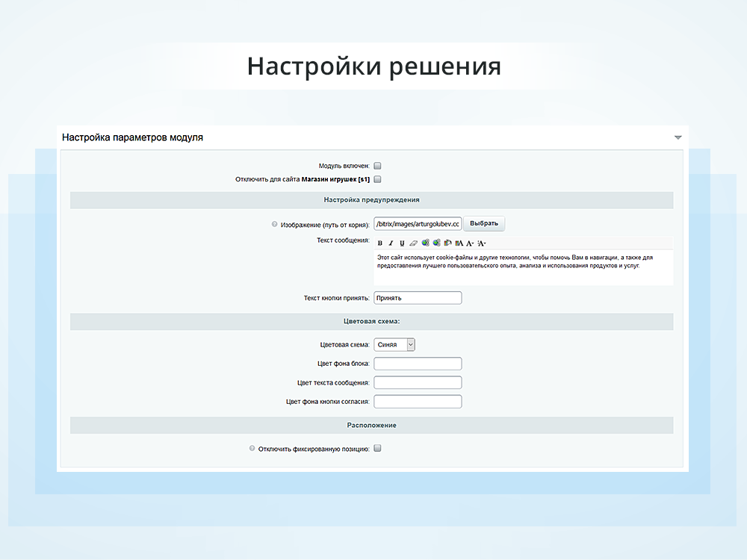Viewport: 747px width, 560px height.
Task: Collapse the Настройка параметров модуля panel
Action: [x=678, y=137]
